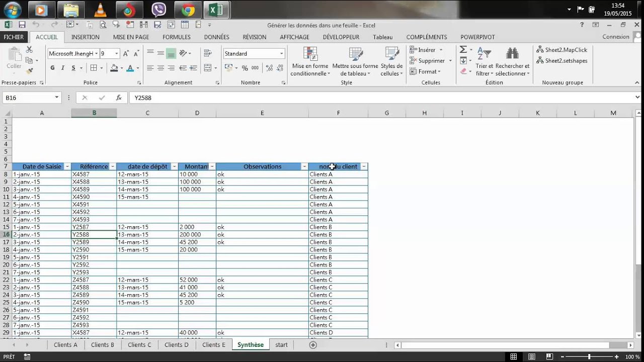Screen dimensions: 644x362
Task: Open the FICHIER tab
Action: 14,37
